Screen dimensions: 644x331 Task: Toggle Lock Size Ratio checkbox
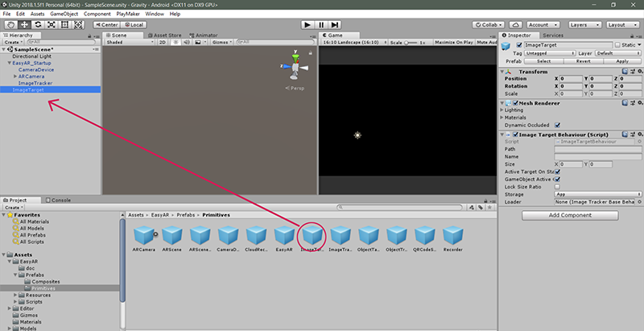[x=557, y=187]
